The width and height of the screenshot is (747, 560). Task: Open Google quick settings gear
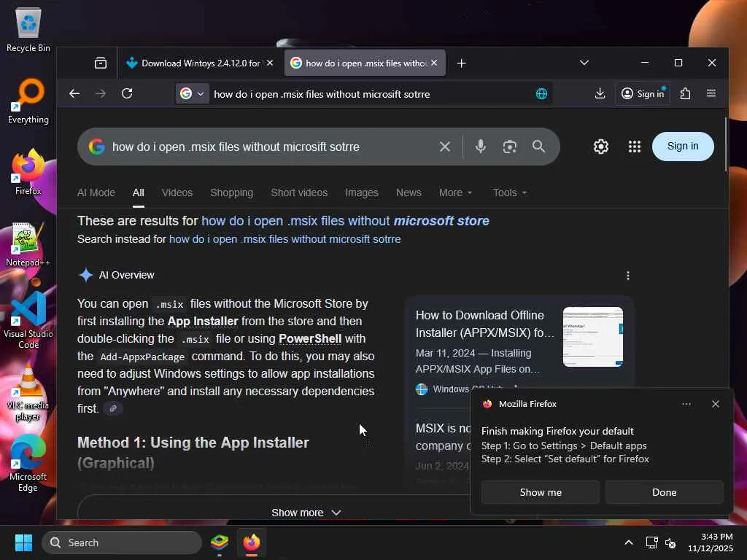[601, 146]
